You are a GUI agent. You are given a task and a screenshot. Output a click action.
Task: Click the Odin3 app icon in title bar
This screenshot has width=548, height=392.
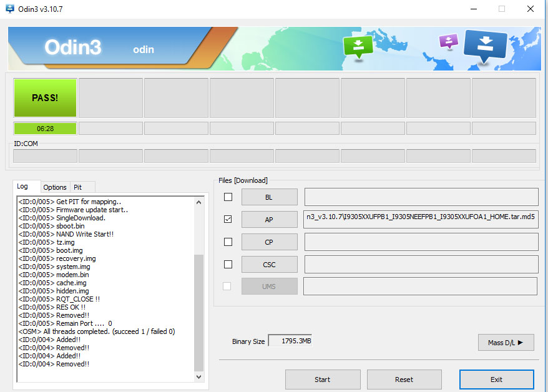pyautogui.click(x=10, y=9)
